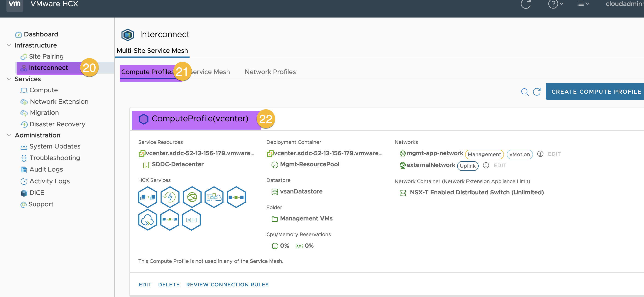Screen dimensions: 644x297
Task: Collapse the Services section
Action: tap(9, 79)
